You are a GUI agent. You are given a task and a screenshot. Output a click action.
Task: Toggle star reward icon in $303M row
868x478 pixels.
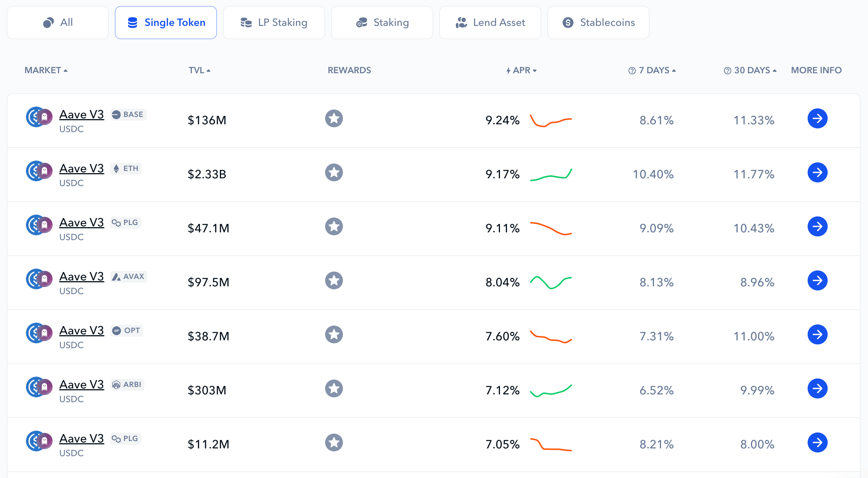tap(334, 388)
